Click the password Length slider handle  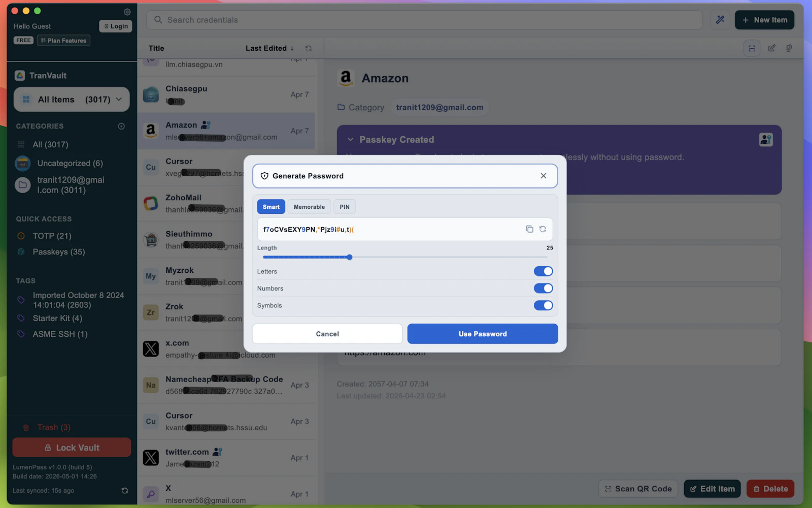[350, 257]
